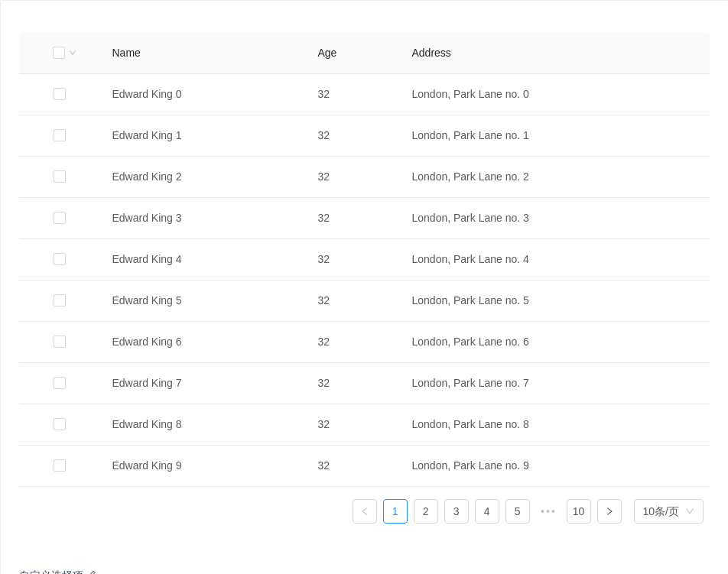
Task: Select current page 1 button
Action: (x=395, y=511)
